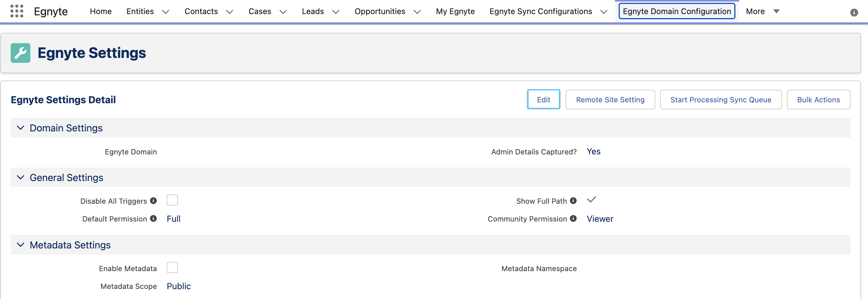Click the Bulk Actions button
Viewport: 868px width, 299px height.
pyautogui.click(x=818, y=100)
